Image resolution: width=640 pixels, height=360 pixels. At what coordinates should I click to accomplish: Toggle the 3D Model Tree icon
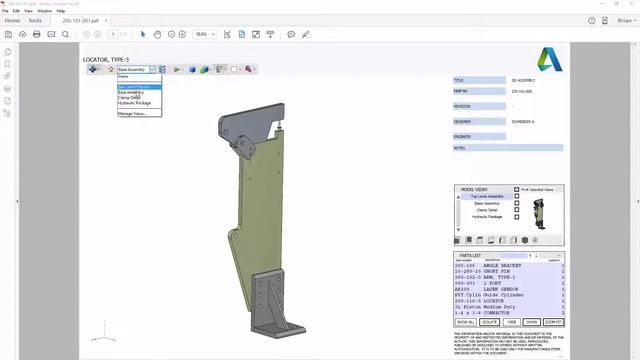pos(162,69)
